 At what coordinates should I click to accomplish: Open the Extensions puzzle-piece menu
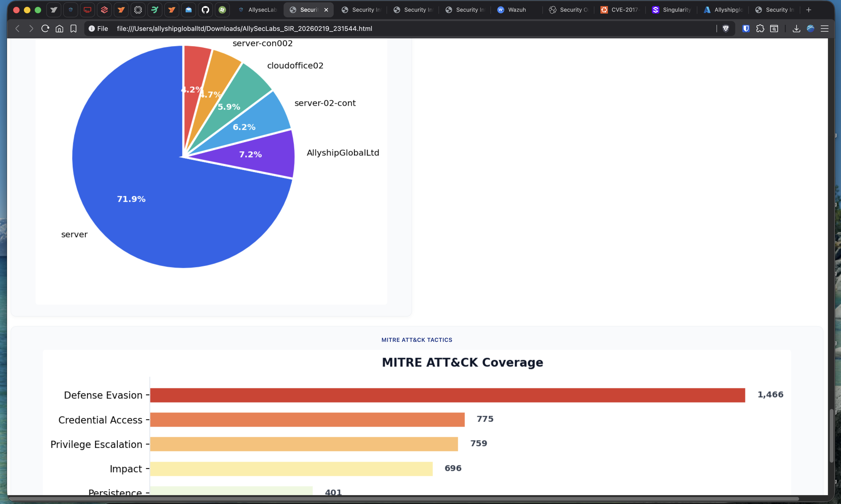(x=760, y=29)
